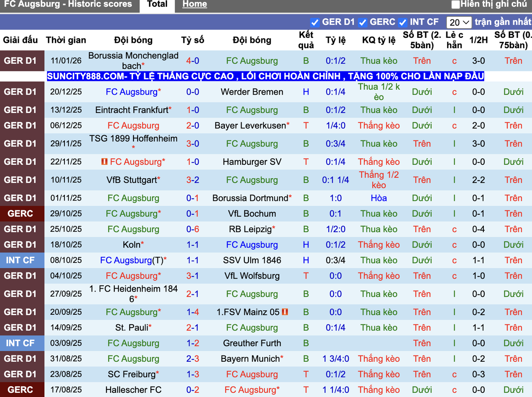This screenshot has width=532, height=397.
Task: Click the KQ tỷ lệ column header
Action: pyautogui.click(x=379, y=40)
